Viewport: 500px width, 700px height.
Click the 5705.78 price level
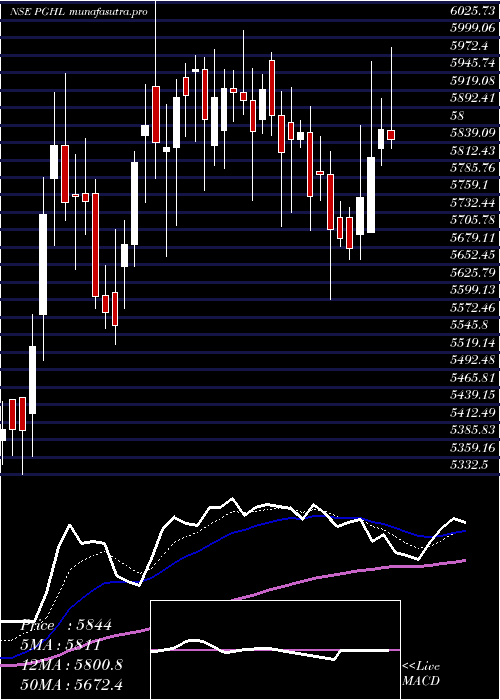click(472, 220)
